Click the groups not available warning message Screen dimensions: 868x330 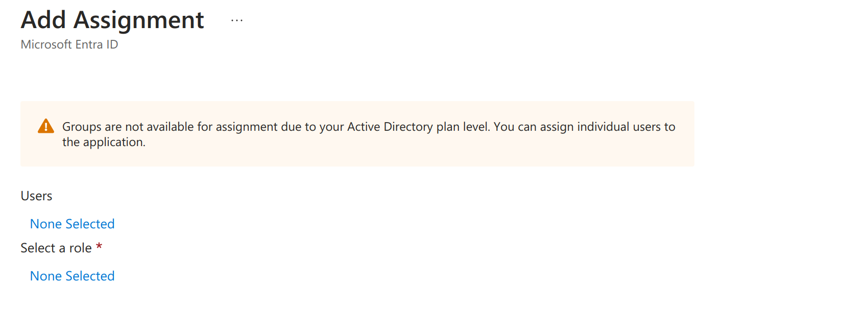point(369,134)
